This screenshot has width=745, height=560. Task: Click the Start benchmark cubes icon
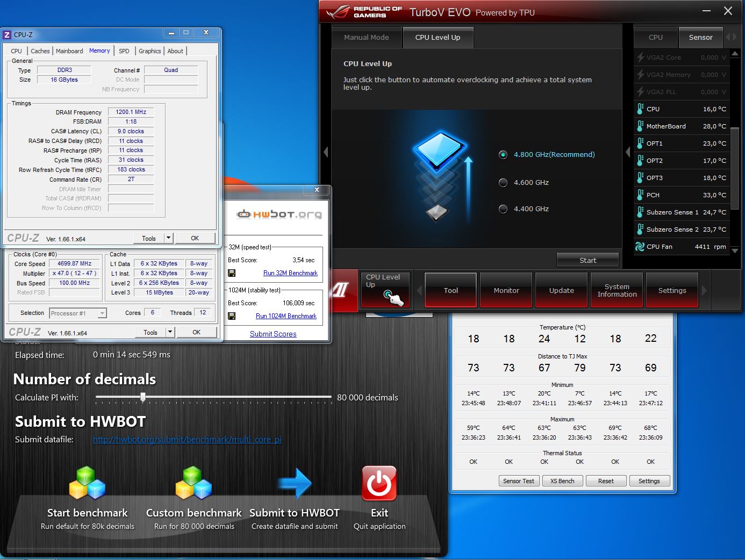pos(87,483)
